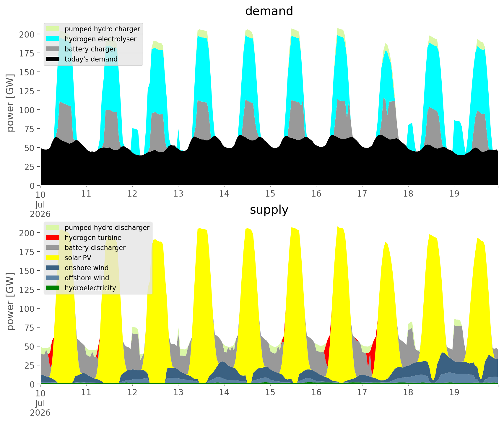Click the pumped hydro charger legend color swatch
The width and height of the screenshot is (504, 423).
tap(53, 29)
